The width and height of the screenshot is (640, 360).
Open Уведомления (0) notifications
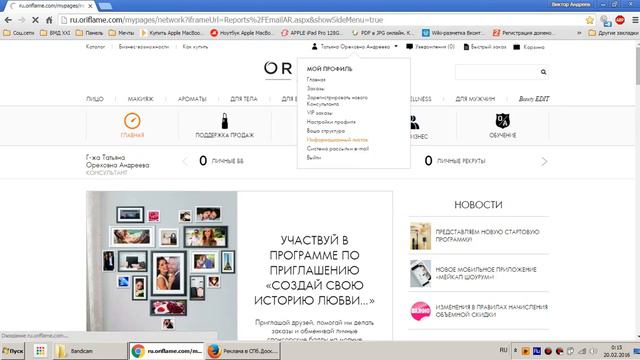click(430, 47)
